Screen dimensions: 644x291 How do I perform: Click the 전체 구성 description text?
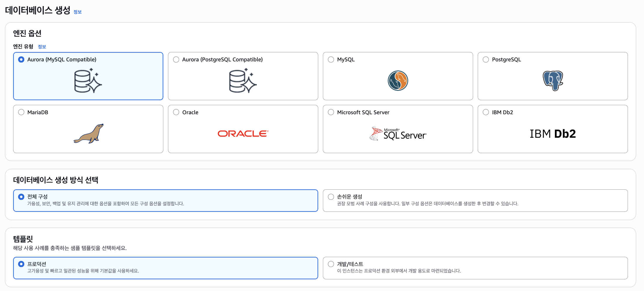point(106,204)
